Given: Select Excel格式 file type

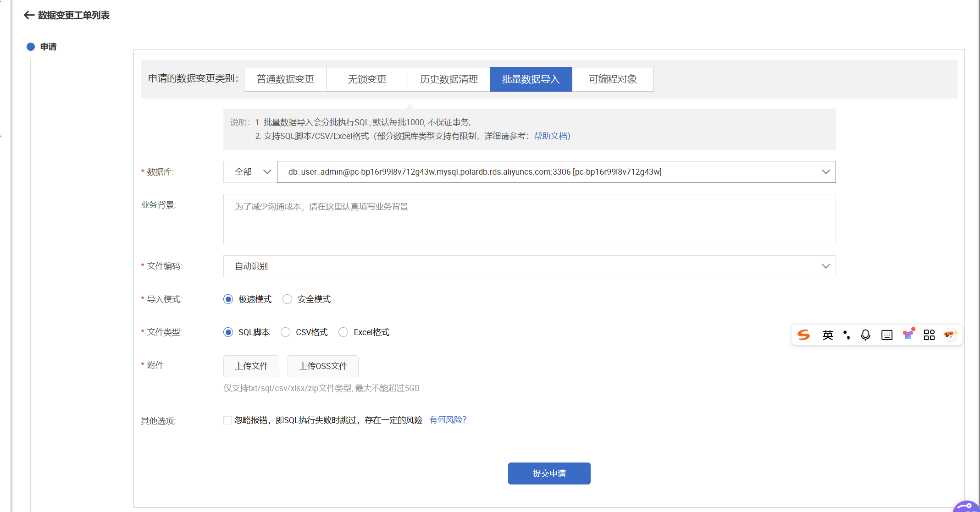Looking at the screenshot, I should tap(343, 332).
